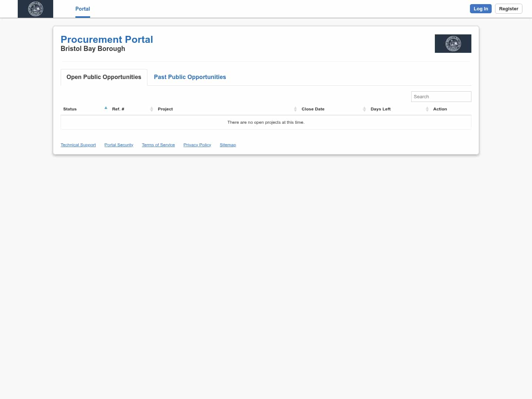Click the Bristol Bay Borough seal in navbar
This screenshot has width=532, height=399.
click(35, 8)
